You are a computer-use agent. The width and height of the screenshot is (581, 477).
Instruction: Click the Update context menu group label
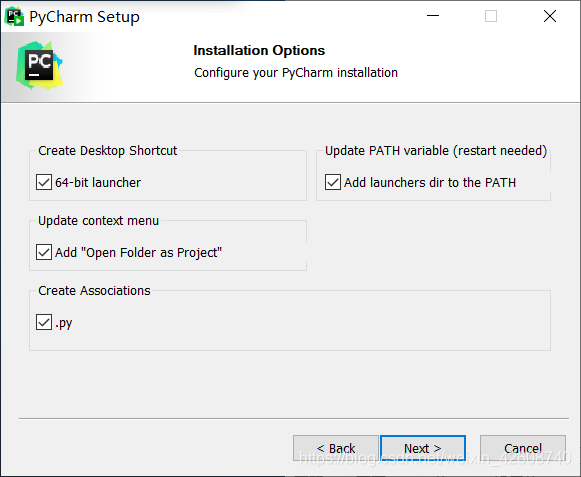98,221
